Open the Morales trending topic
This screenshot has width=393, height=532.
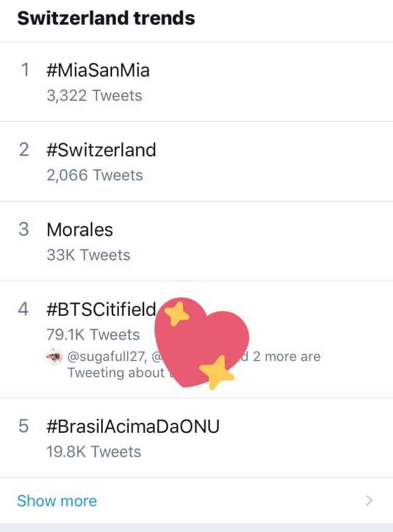point(80,229)
